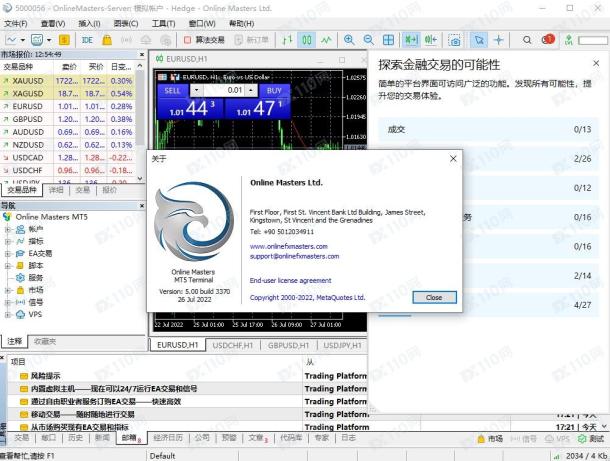
Task: Open the search magnifier in toolbar
Action: (527, 40)
